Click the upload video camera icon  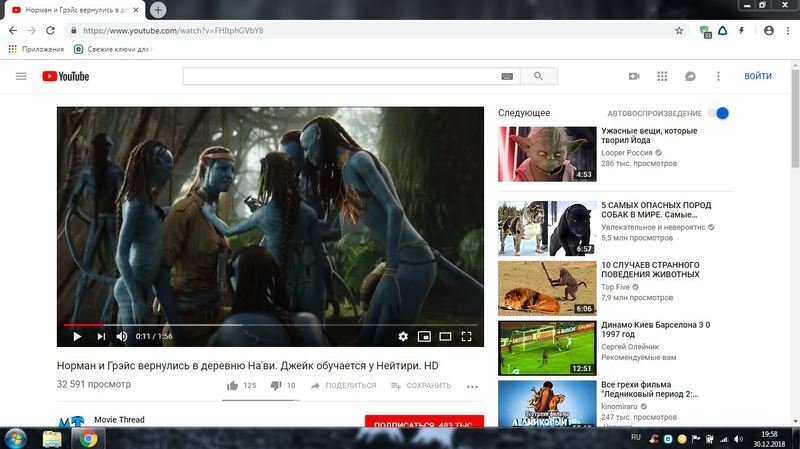(633, 76)
